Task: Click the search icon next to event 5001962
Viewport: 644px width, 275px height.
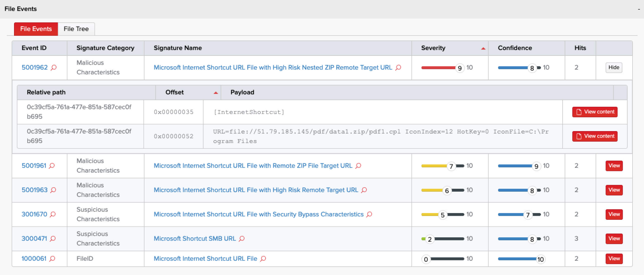Action: 53,68
